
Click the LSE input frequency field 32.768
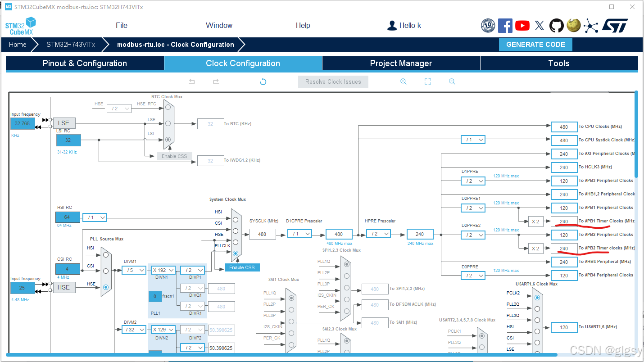(23, 123)
